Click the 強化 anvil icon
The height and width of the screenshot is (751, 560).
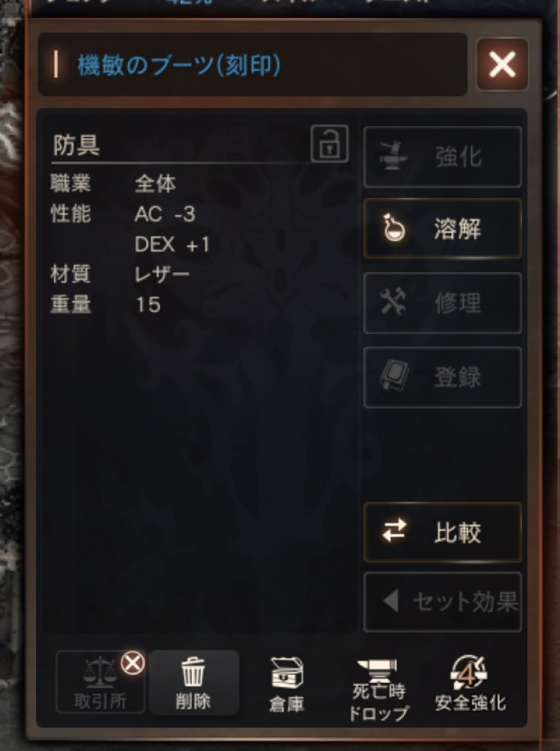393,157
